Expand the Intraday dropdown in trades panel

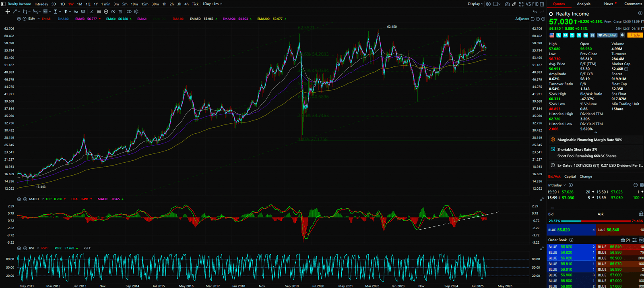pos(557,185)
